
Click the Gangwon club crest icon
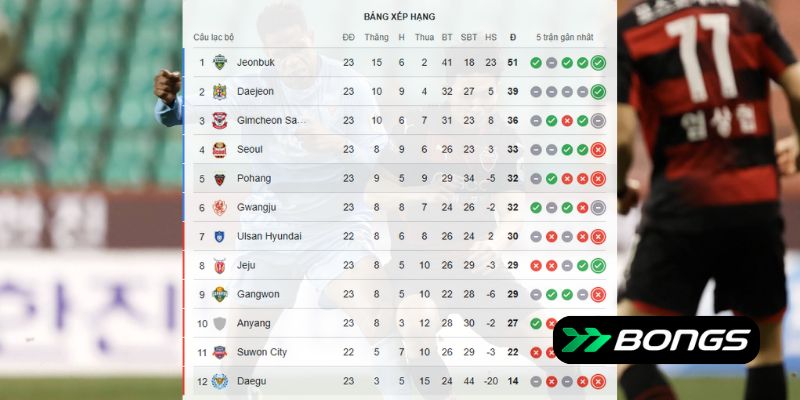point(219,294)
